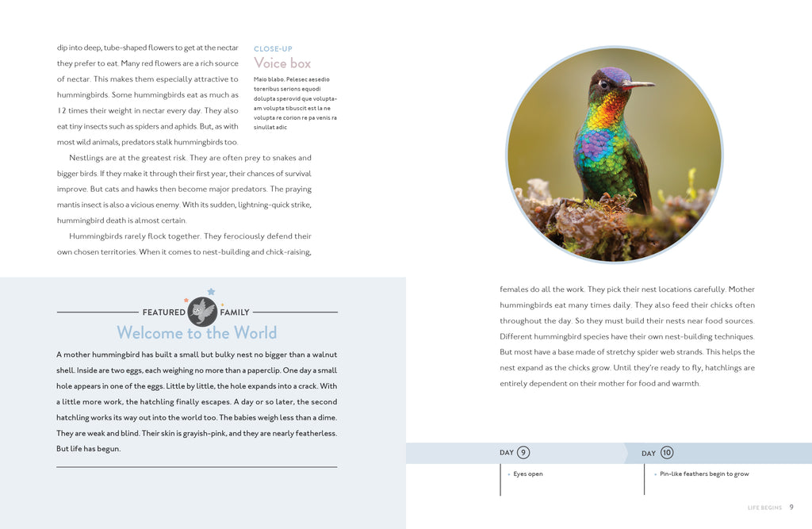This screenshot has height=529, width=812.
Task: Click 'A mother hummingbird has built' sentence
Action: [197, 355]
